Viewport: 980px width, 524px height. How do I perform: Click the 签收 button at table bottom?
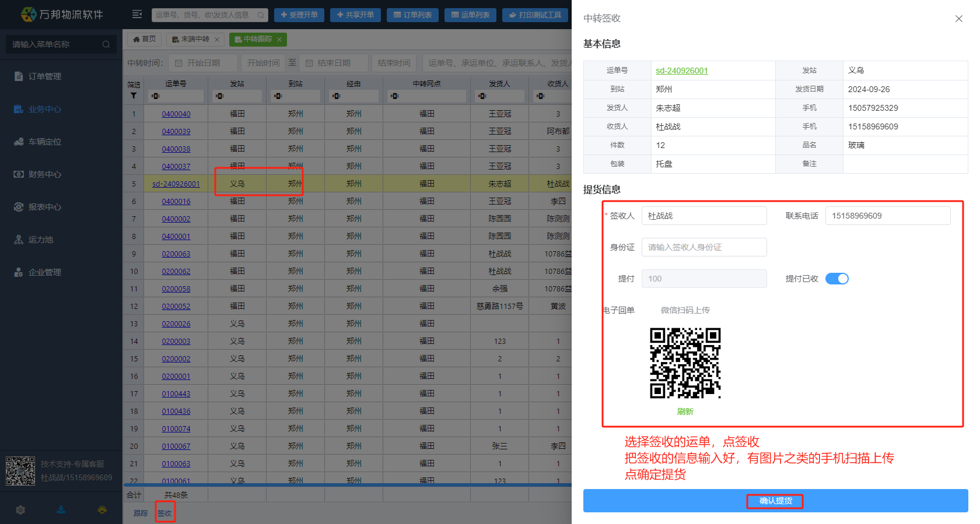(x=164, y=514)
